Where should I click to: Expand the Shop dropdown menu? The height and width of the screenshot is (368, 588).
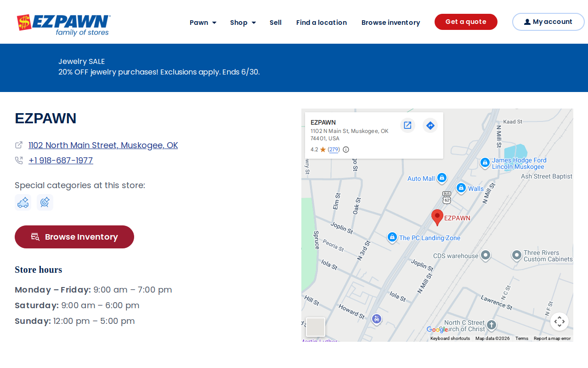click(x=243, y=23)
